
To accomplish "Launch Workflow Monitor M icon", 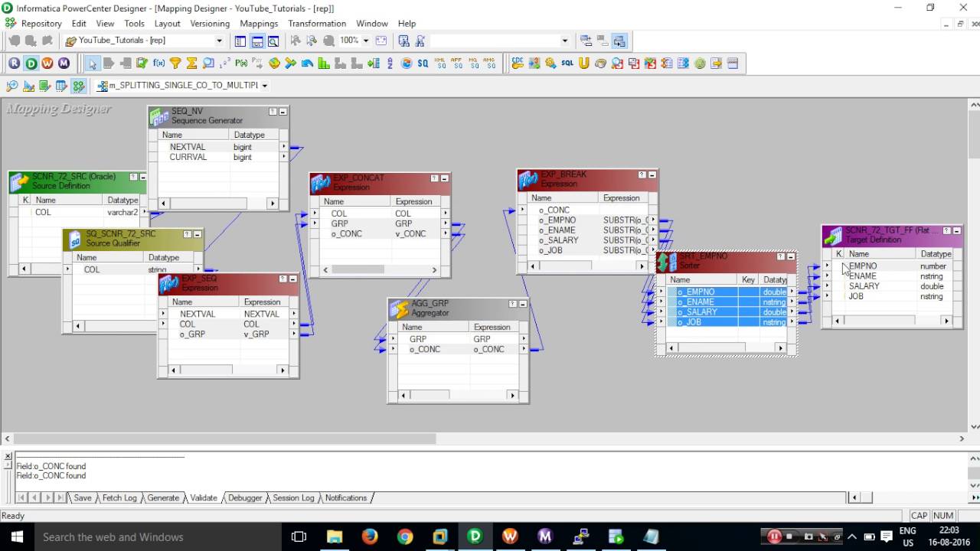I will tap(64, 64).
